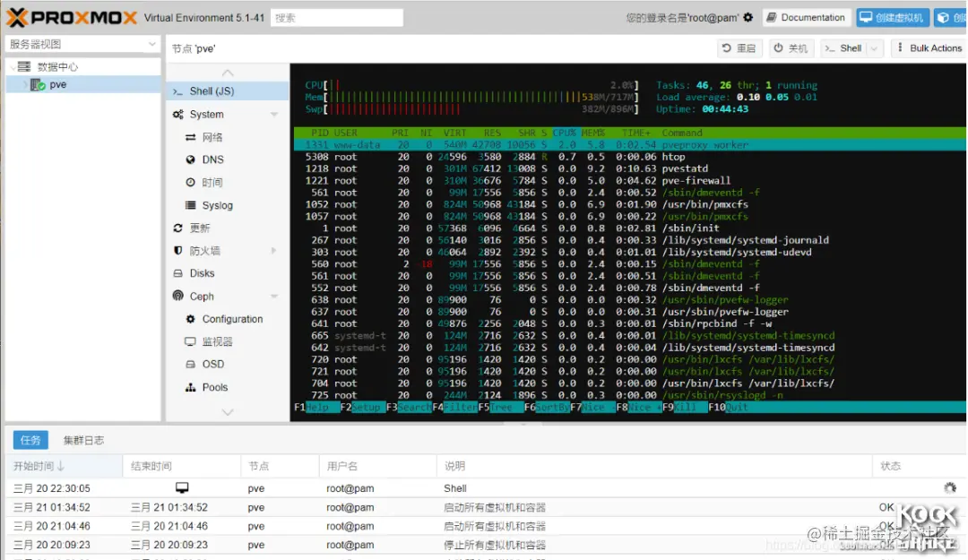The width and height of the screenshot is (968, 560).
Task: Expand the firewall submenu arrow
Action: [273, 250]
